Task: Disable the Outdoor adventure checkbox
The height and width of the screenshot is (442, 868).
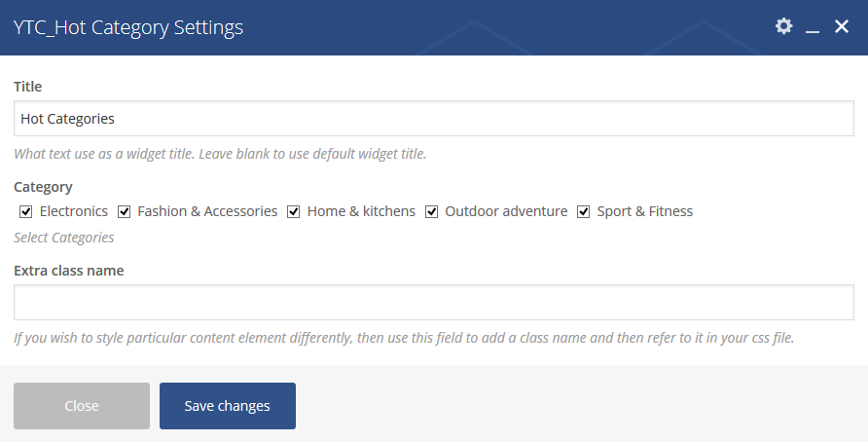Action: click(x=431, y=211)
